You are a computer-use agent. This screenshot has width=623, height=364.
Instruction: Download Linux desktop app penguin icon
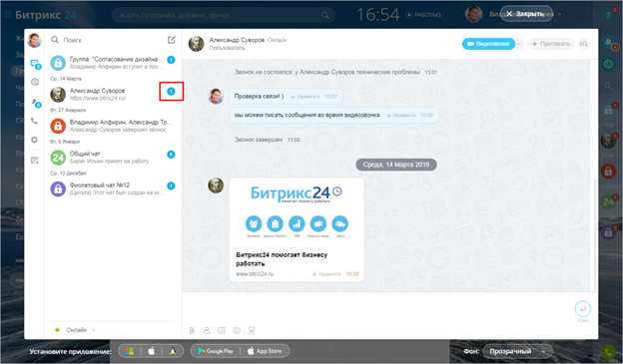point(173,351)
